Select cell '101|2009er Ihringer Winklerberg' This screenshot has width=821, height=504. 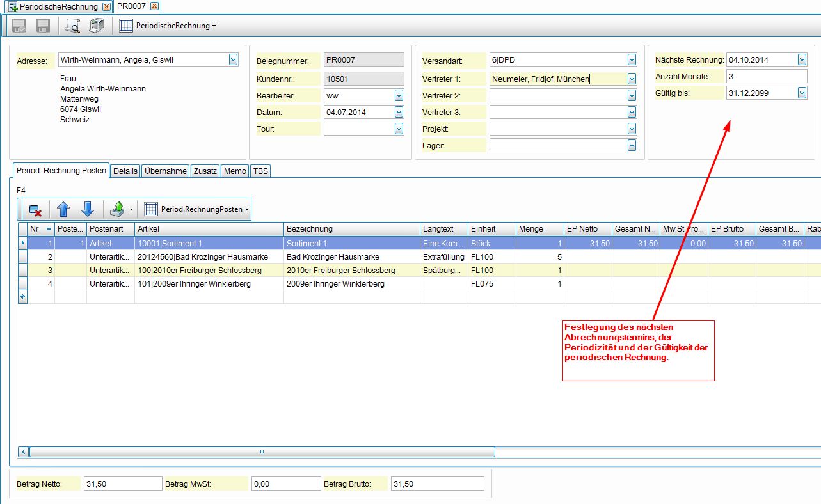pos(209,283)
